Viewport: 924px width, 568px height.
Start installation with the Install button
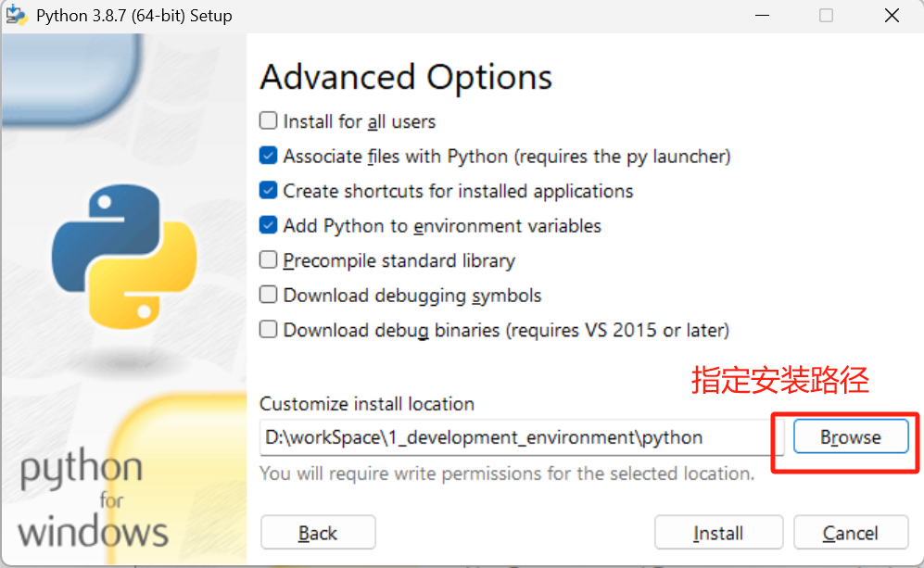click(718, 533)
